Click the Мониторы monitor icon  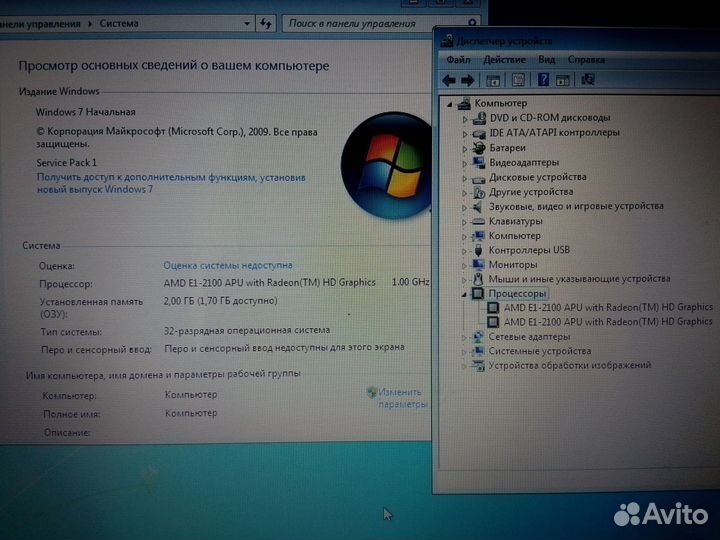(x=478, y=265)
